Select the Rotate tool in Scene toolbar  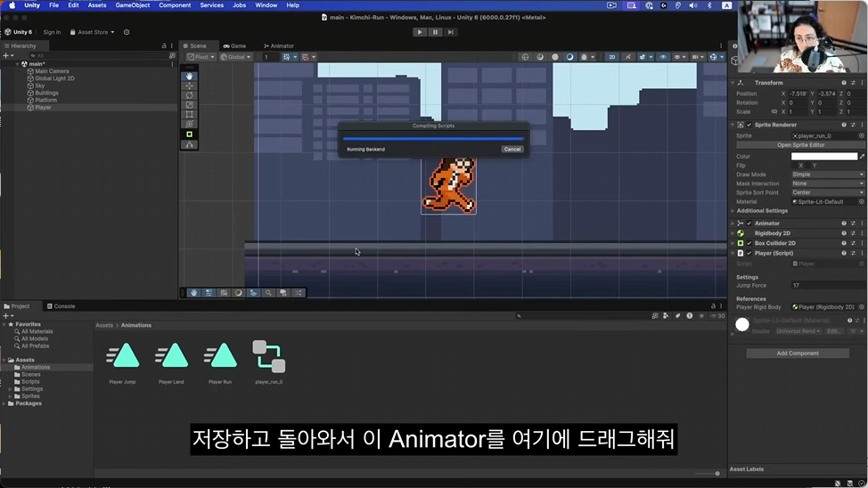pos(189,95)
